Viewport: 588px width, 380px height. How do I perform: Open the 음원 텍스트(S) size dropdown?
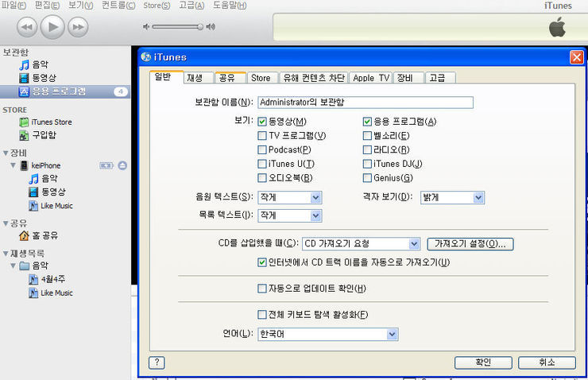pyautogui.click(x=290, y=197)
